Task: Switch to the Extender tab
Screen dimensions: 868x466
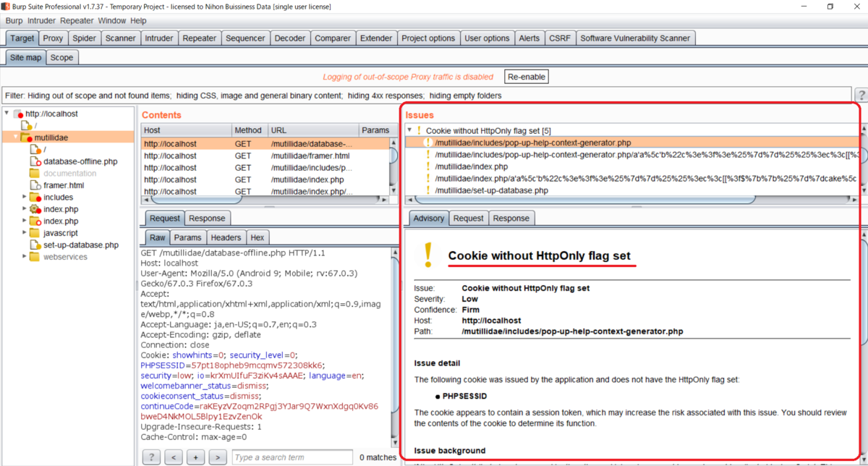Action: 376,38
